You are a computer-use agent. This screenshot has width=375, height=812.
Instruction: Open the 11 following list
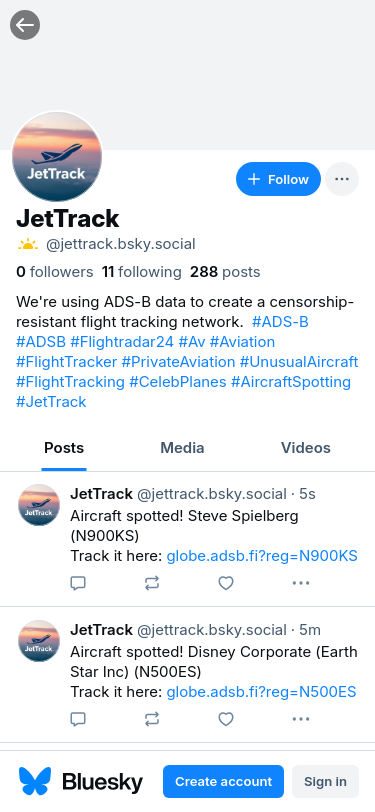[142, 272]
